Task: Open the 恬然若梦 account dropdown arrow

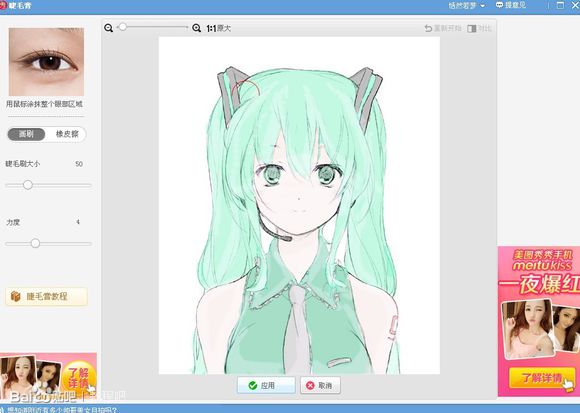Action: [482, 6]
